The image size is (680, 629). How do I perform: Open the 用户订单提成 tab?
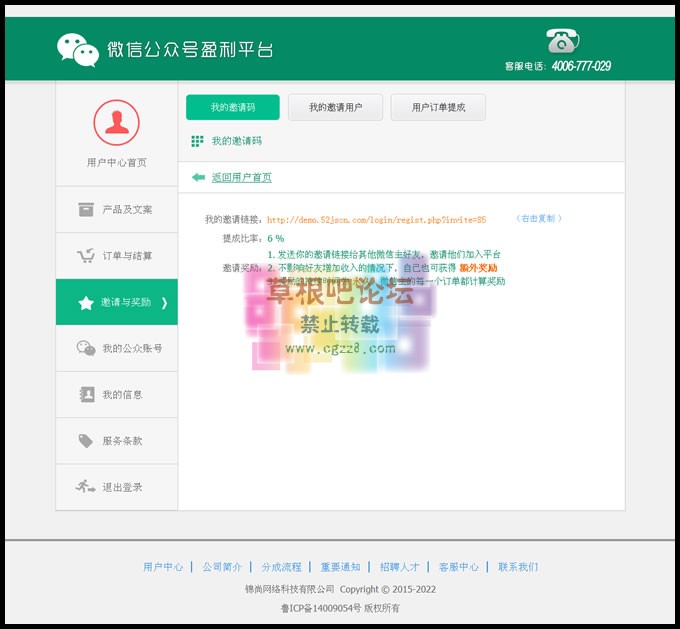click(x=438, y=107)
